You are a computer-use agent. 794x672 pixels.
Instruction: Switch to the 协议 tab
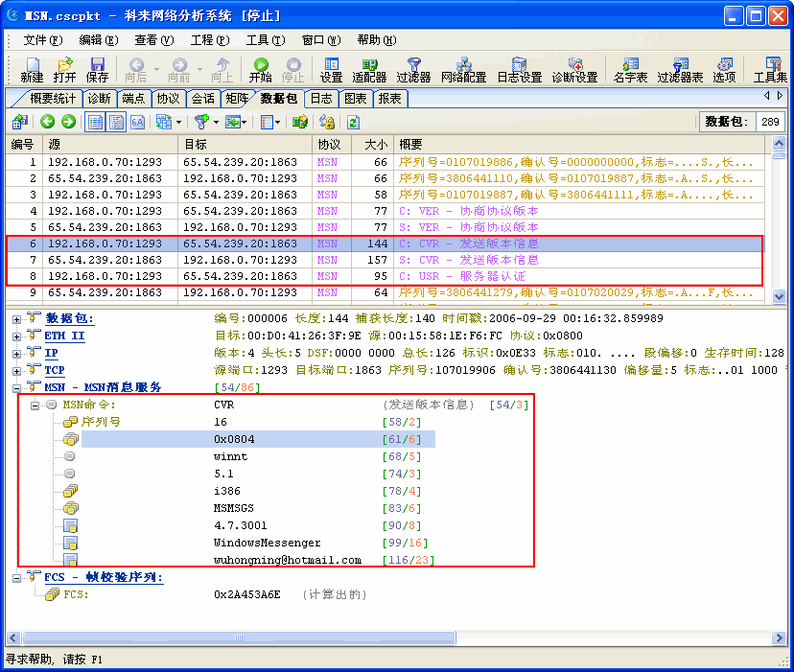(159, 98)
